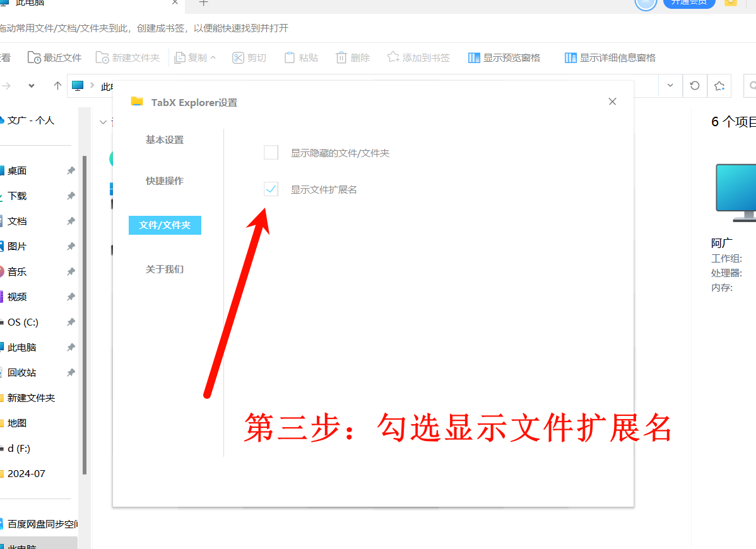Image resolution: width=756 pixels, height=549 pixels.
Task: Select the 关于我们 settings tab
Action: tap(165, 269)
